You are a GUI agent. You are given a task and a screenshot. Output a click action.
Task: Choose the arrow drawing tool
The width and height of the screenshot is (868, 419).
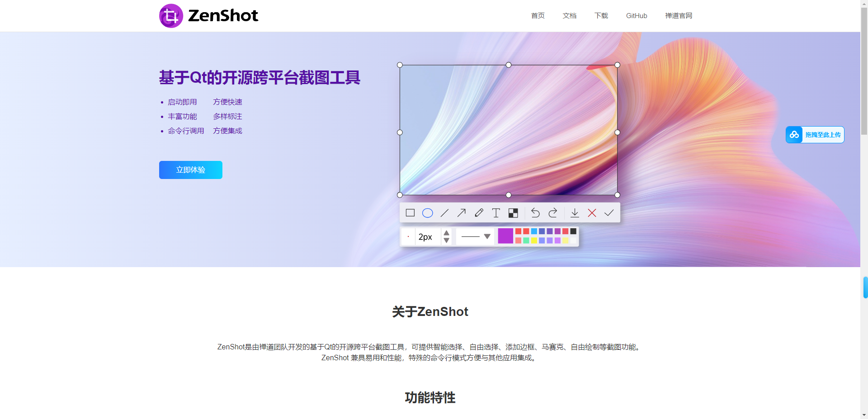[x=462, y=213]
